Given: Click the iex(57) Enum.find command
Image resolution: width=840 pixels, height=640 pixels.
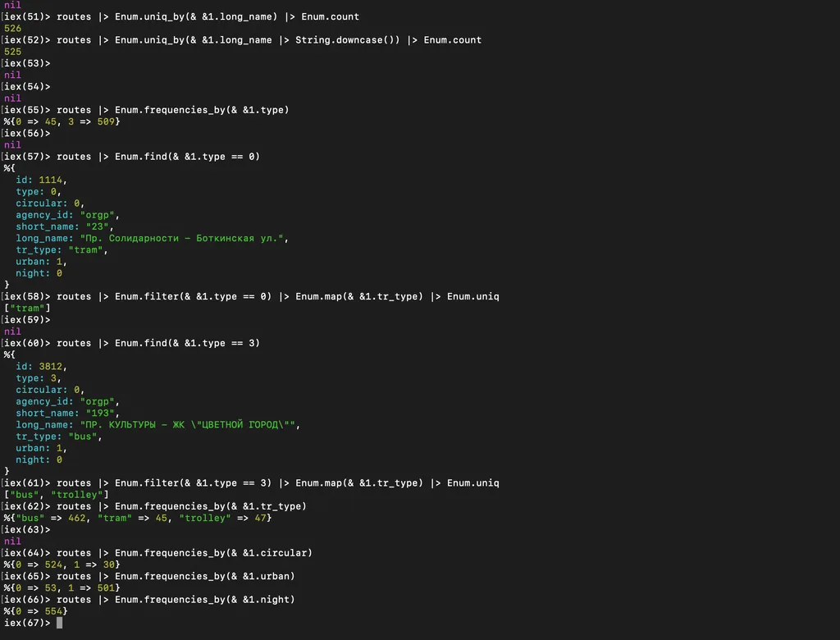Looking at the screenshot, I should click(x=158, y=156).
